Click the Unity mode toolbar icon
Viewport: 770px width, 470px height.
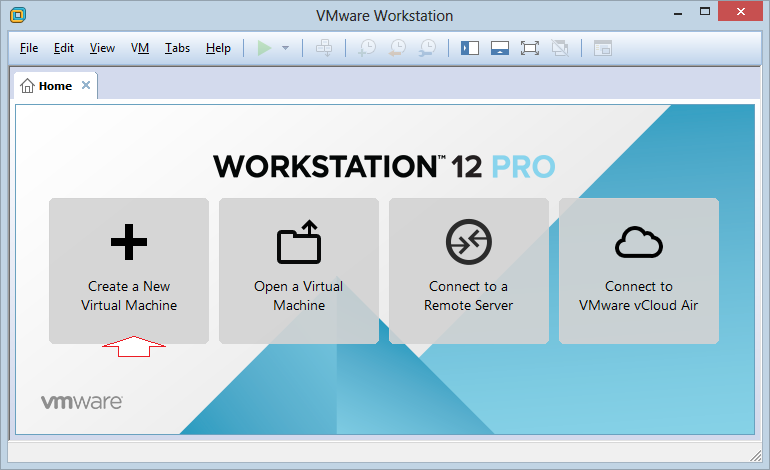coord(560,48)
